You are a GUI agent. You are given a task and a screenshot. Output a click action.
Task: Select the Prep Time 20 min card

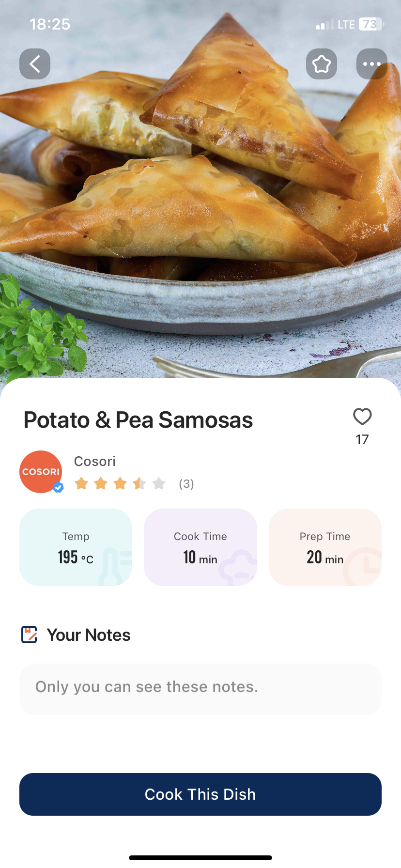click(x=325, y=547)
